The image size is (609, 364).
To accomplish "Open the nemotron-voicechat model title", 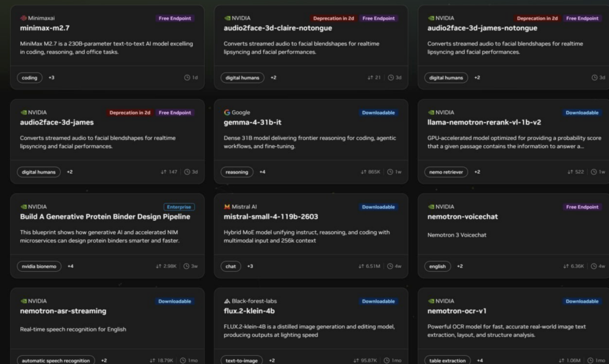I will (463, 216).
